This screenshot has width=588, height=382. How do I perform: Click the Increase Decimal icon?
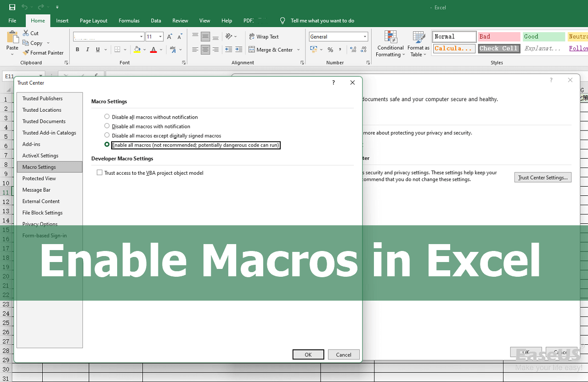click(x=353, y=50)
